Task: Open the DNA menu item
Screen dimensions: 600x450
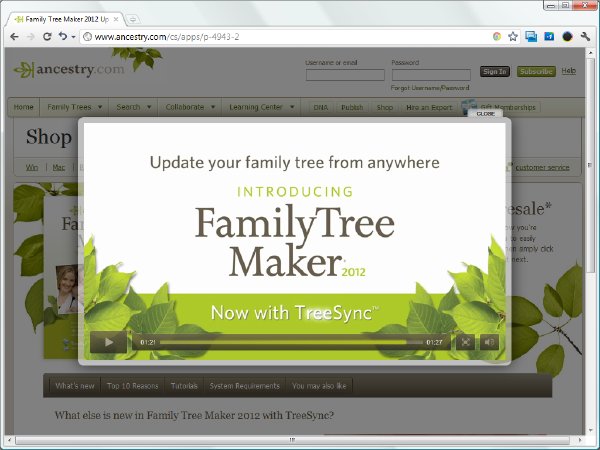Action: 321,108
